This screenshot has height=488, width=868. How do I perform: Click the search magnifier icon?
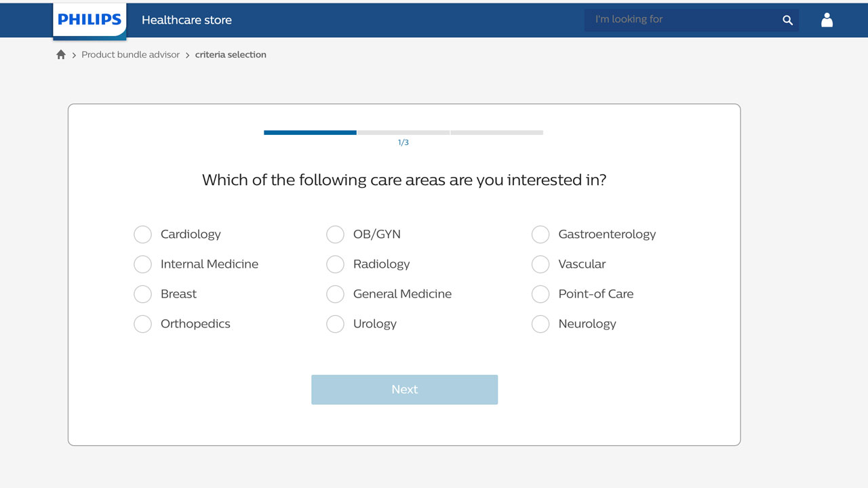click(787, 20)
